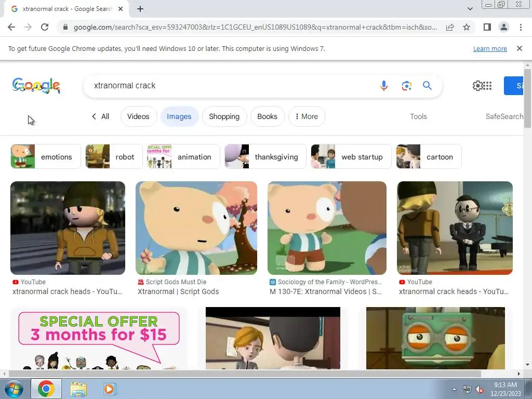Image resolution: width=532 pixels, height=399 pixels.
Task: Expand the More search options
Action: point(307,116)
